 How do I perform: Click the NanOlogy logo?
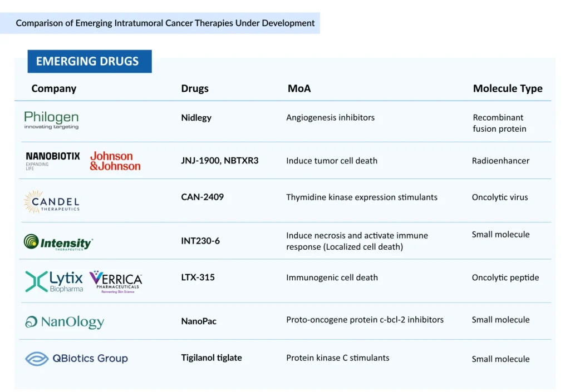tap(65, 321)
